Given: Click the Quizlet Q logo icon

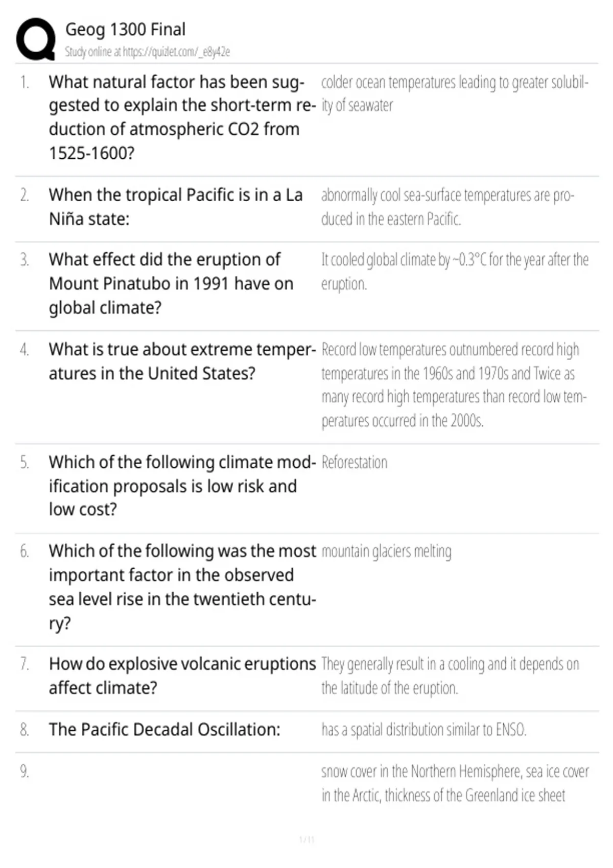Looking at the screenshot, I should pos(36,40).
